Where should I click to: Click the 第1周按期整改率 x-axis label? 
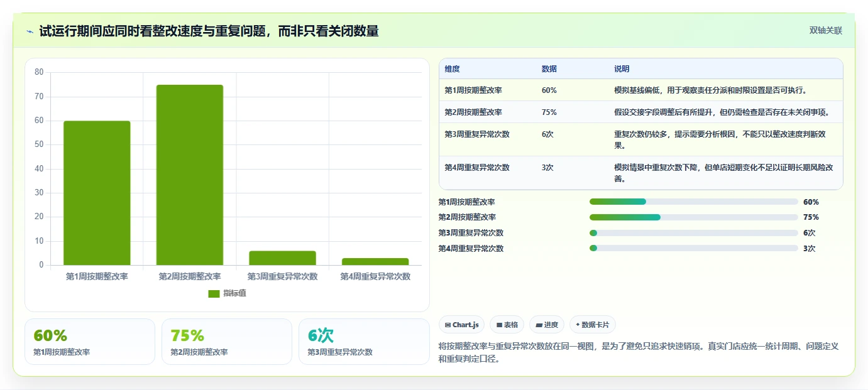97,276
